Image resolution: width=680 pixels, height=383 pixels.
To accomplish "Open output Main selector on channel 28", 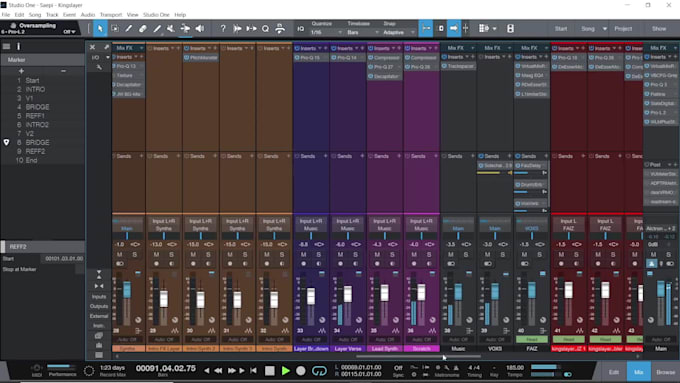I will tap(127, 229).
